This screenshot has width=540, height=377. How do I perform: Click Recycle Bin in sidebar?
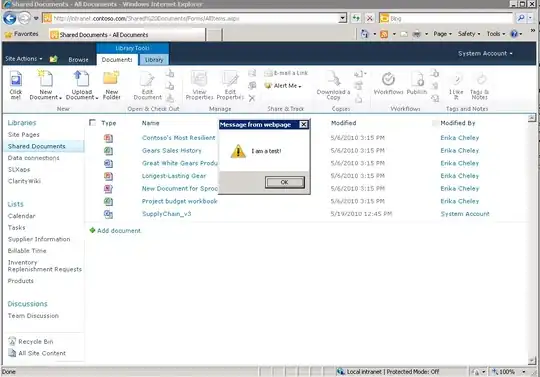tap(31, 342)
